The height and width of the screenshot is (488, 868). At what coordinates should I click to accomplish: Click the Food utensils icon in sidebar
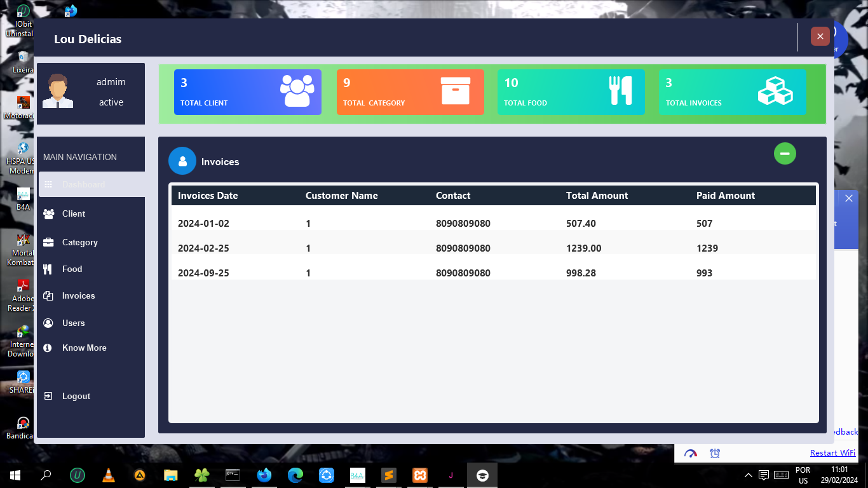click(47, 269)
